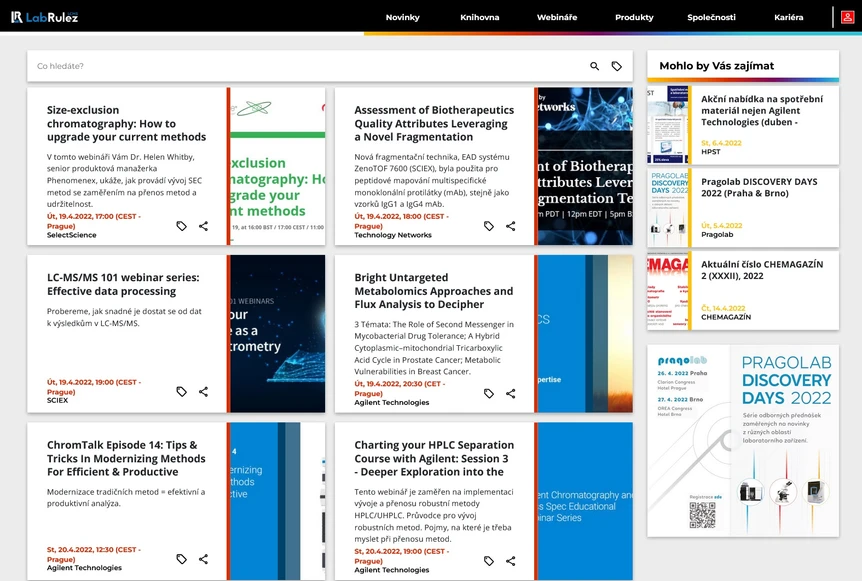Tag the LC-MS/MS 101 webinar card

[x=181, y=391]
